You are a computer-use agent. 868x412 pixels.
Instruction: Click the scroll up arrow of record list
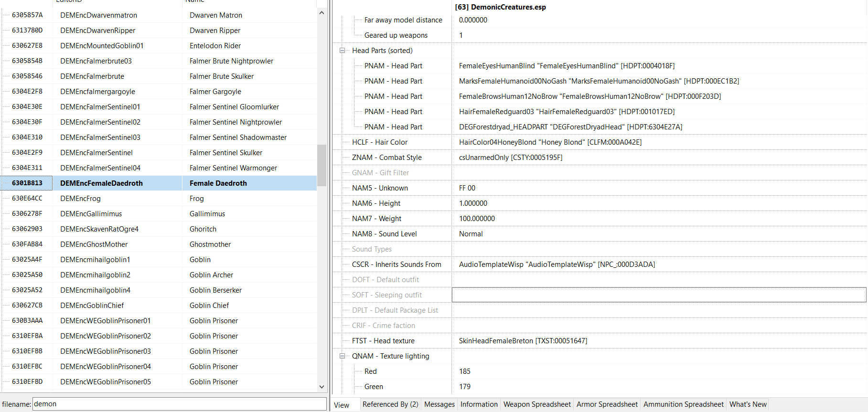point(321,13)
